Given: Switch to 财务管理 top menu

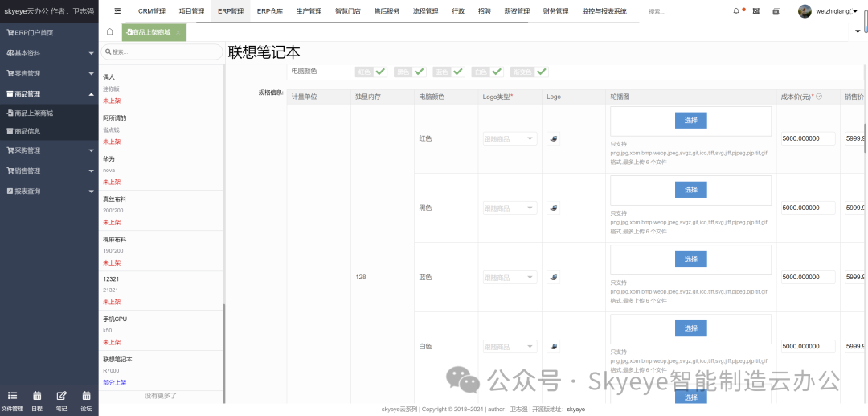Looking at the screenshot, I should click(556, 11).
